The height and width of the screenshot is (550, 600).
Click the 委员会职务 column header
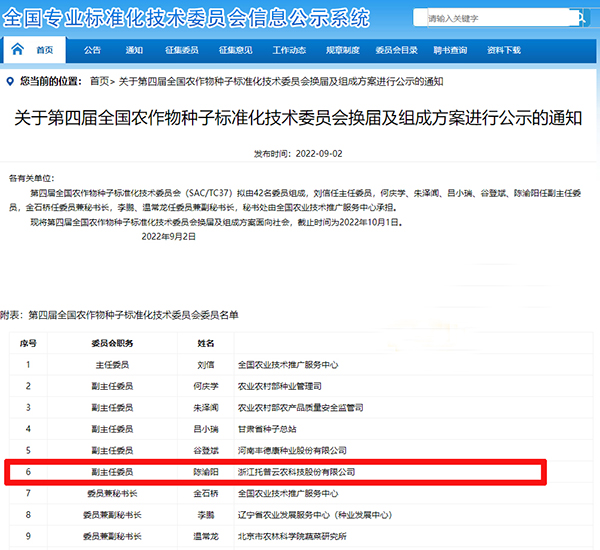(x=110, y=342)
